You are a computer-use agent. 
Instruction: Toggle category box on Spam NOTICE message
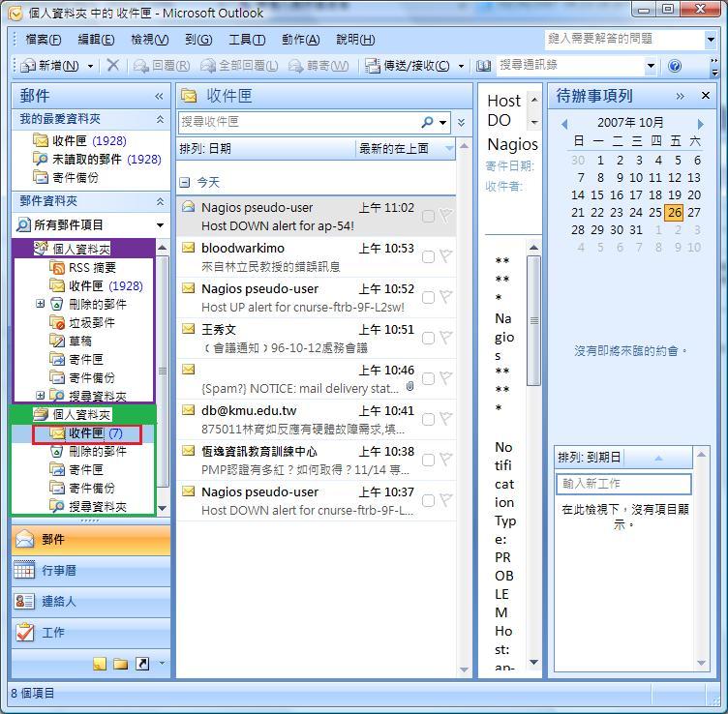click(x=428, y=378)
